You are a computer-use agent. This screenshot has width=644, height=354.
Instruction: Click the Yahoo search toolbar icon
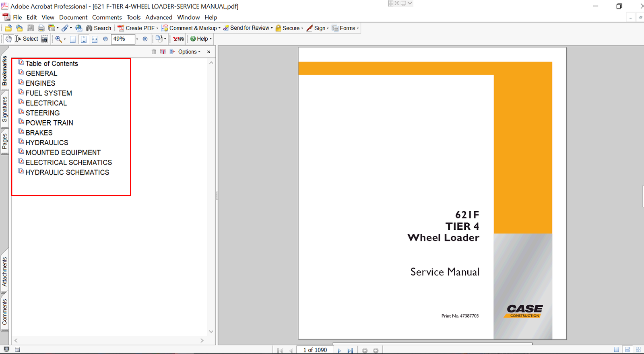pyautogui.click(x=178, y=39)
